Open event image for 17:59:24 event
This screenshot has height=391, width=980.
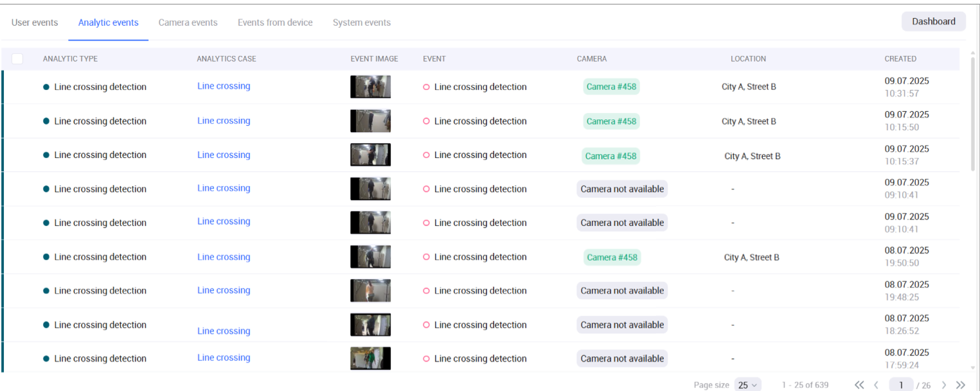click(370, 358)
